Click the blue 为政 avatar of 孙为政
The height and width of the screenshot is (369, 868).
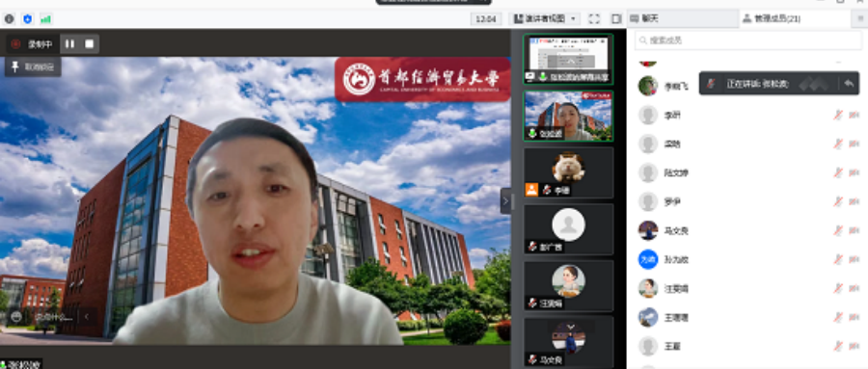(648, 259)
